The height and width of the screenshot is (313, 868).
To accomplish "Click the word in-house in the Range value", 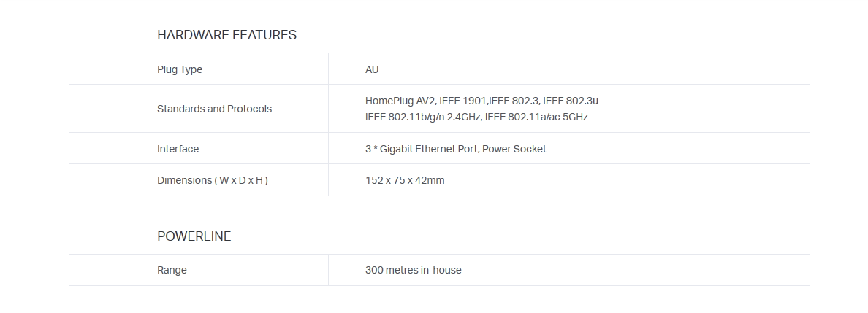I will click(x=441, y=271).
